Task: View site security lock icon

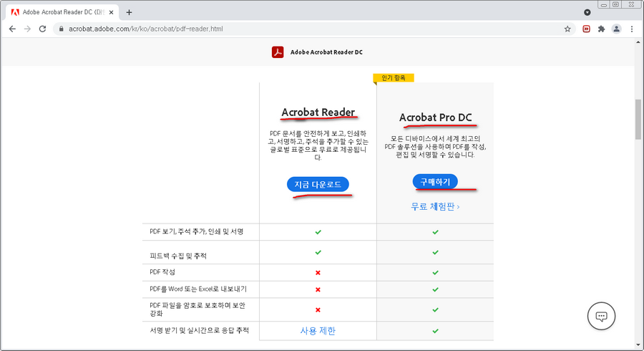Action: coord(62,29)
